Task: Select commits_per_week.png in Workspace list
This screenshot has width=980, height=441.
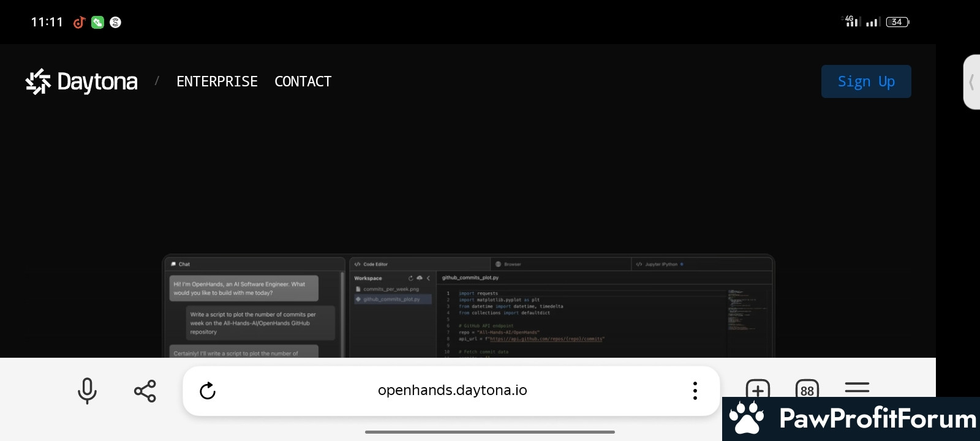Action: pyautogui.click(x=388, y=289)
